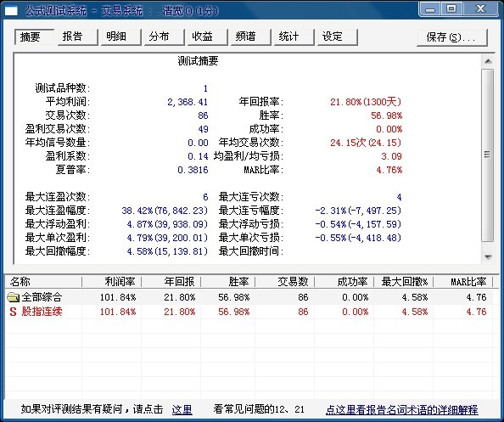Click the 均盈利/均亏损 value 3.09

tap(391, 156)
